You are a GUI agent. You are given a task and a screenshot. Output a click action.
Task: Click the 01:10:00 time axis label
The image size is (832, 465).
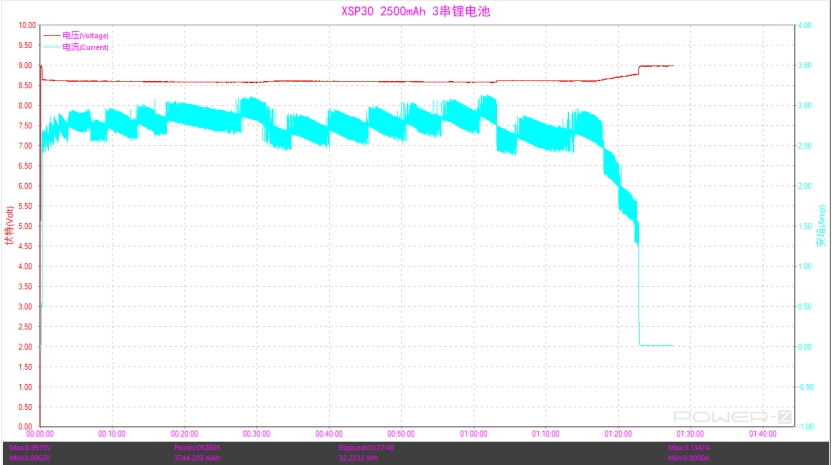click(x=545, y=434)
